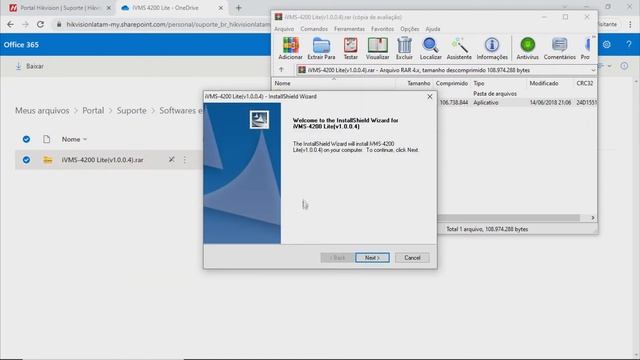This screenshot has width=640, height=360.
Task: Click Office 365 header link
Action: (x=21, y=44)
